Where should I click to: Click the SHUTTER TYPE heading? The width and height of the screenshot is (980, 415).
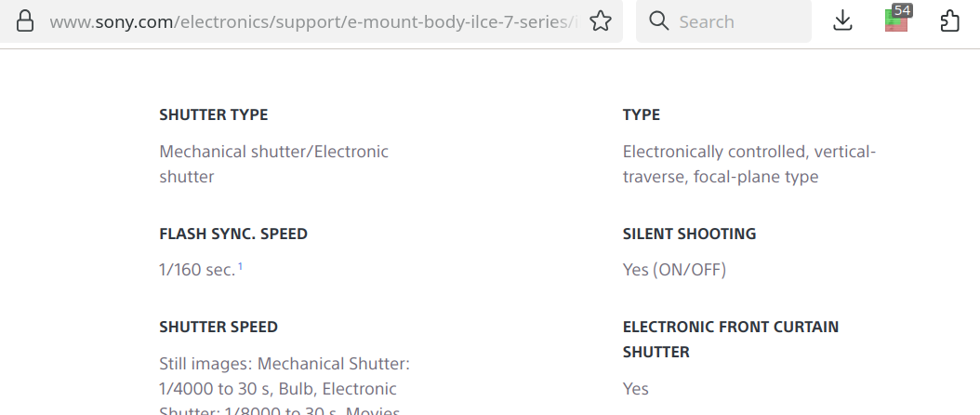tap(214, 114)
